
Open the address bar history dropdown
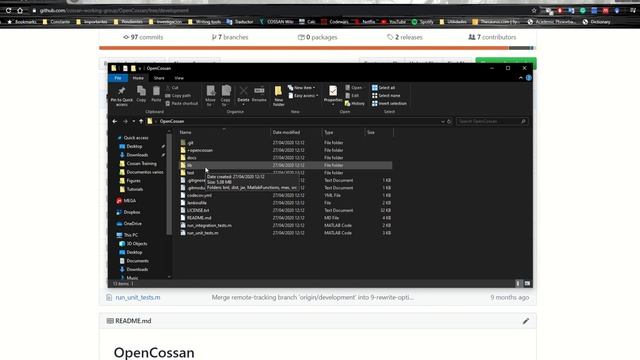click(x=442, y=121)
